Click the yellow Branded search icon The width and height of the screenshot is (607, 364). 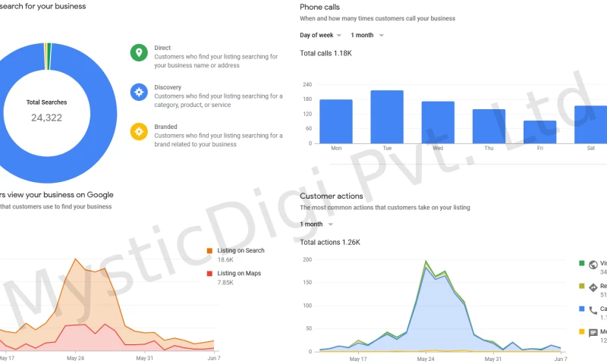(x=138, y=131)
